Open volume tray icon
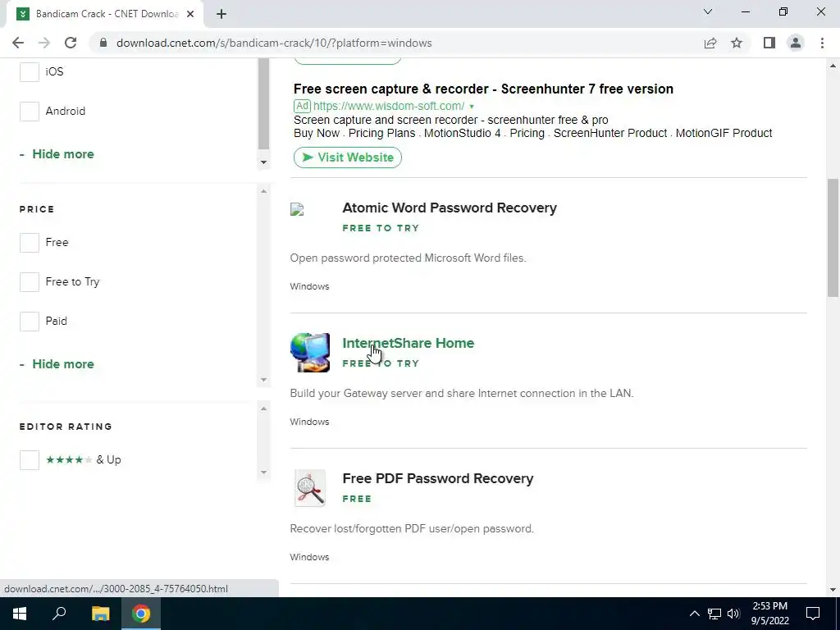Viewport: 840px width, 630px height. (x=733, y=614)
